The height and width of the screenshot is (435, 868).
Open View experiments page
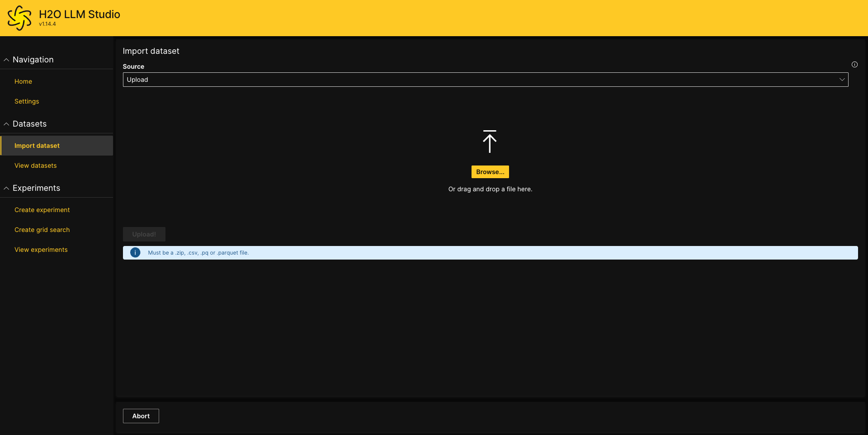click(41, 250)
